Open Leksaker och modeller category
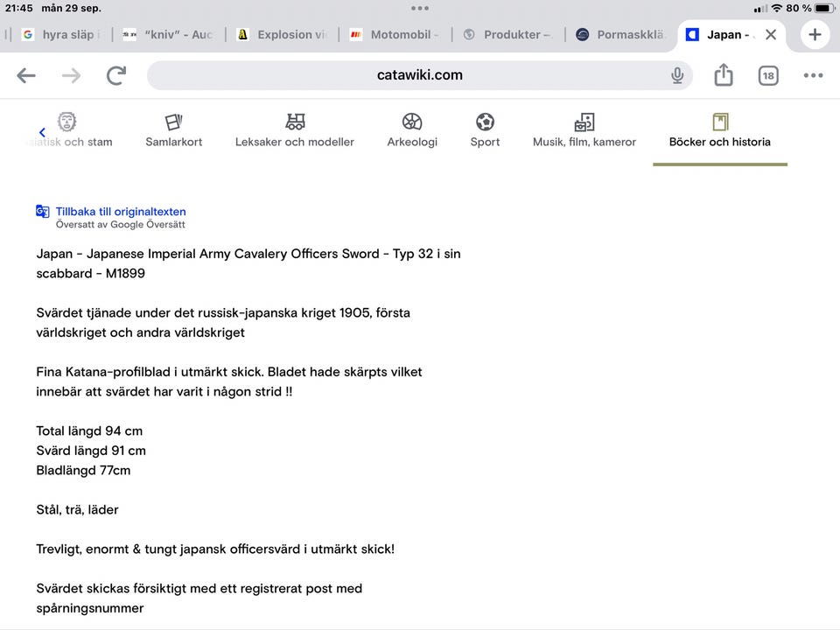 click(295, 130)
